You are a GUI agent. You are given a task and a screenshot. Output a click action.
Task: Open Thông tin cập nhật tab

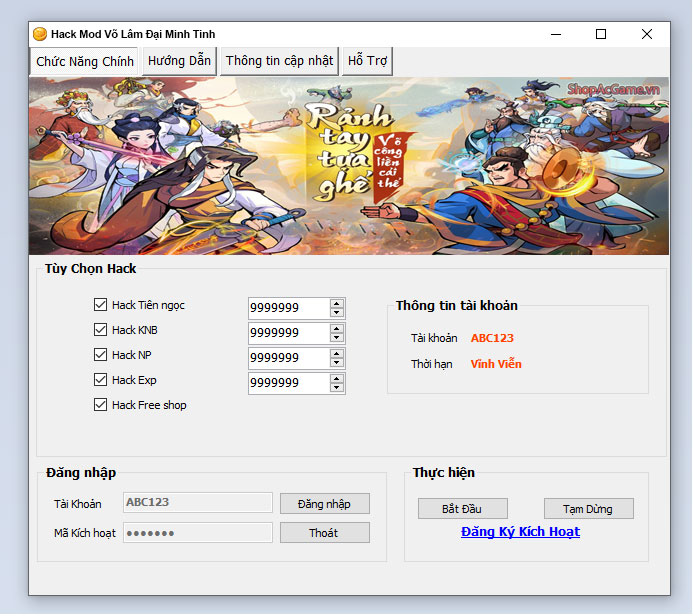click(279, 61)
